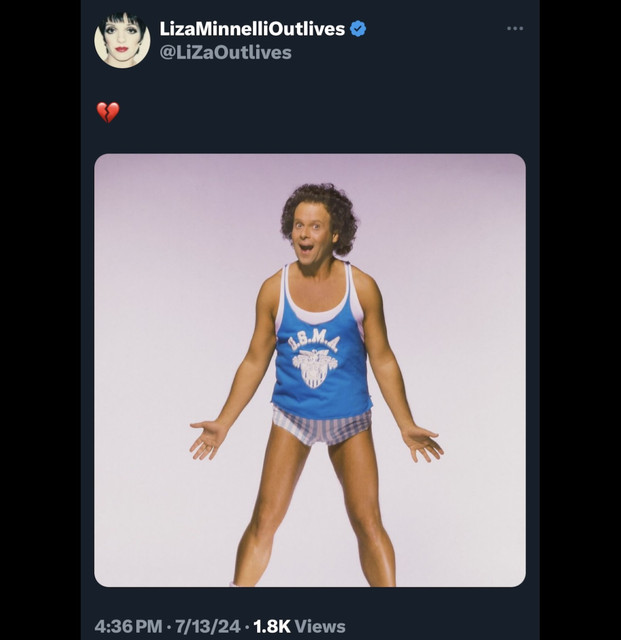Open the round profile avatar picture
Screen dimensions: 621x640
[122, 40]
